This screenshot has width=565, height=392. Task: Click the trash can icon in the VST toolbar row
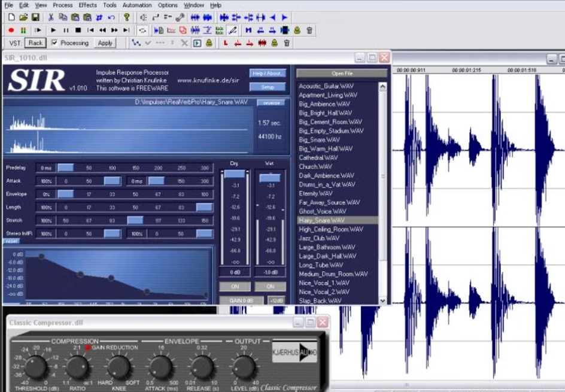[287, 43]
